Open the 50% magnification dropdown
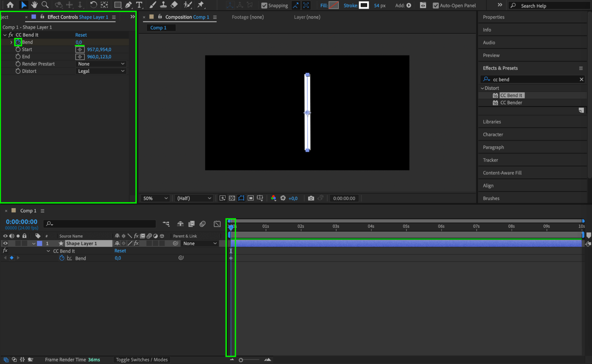Viewport: 592px width, 364px height. pos(155,198)
